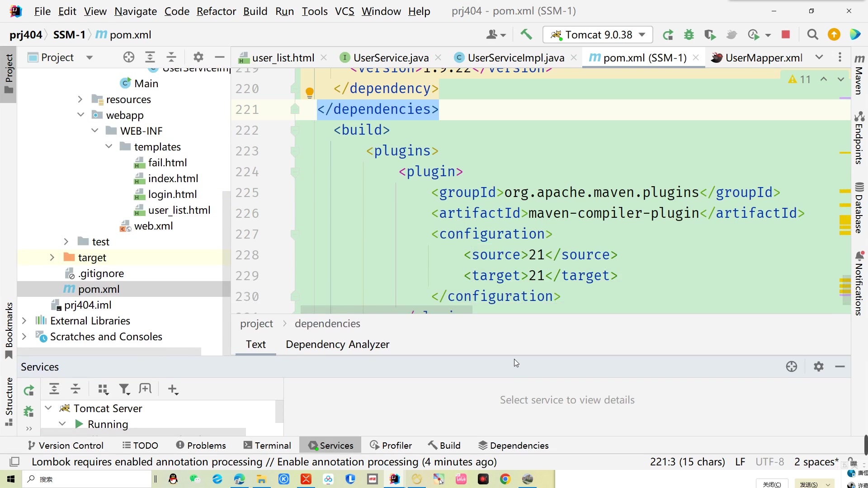Click the Rerun Tomcat icon in toolbar
Screen dimensions: 868x488
click(x=668, y=35)
